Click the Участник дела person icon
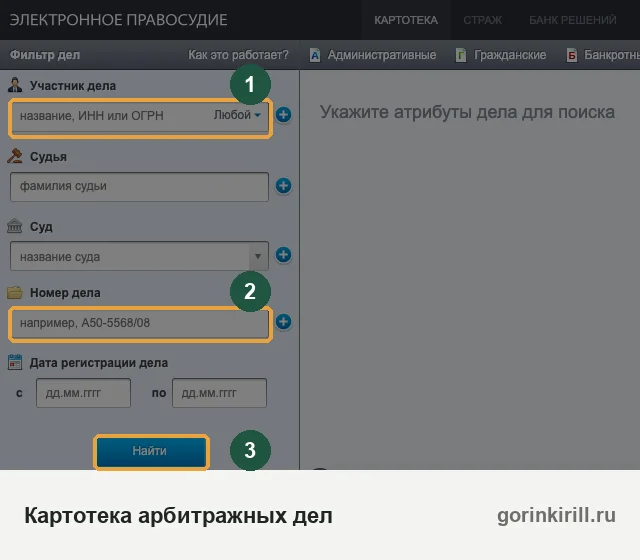 coord(15,85)
